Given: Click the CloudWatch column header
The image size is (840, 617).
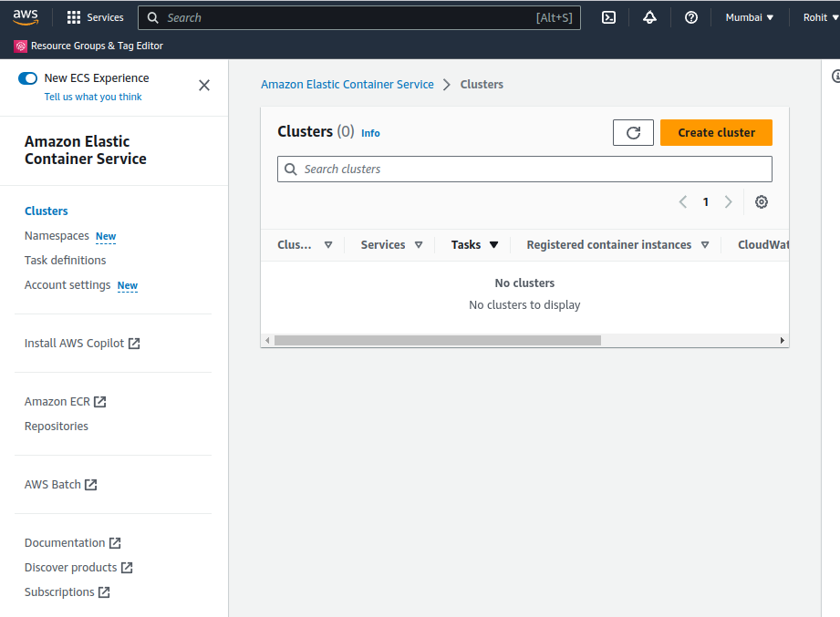Looking at the screenshot, I should tap(762, 244).
